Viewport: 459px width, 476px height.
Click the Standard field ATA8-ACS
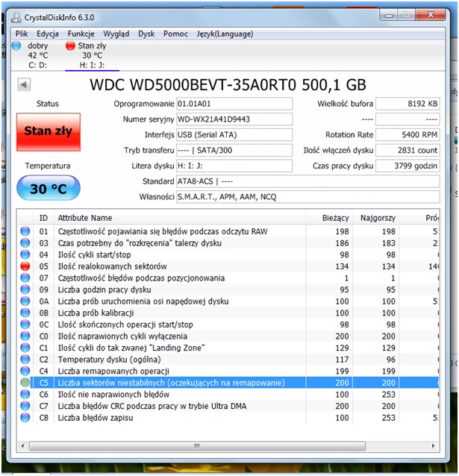click(x=308, y=181)
